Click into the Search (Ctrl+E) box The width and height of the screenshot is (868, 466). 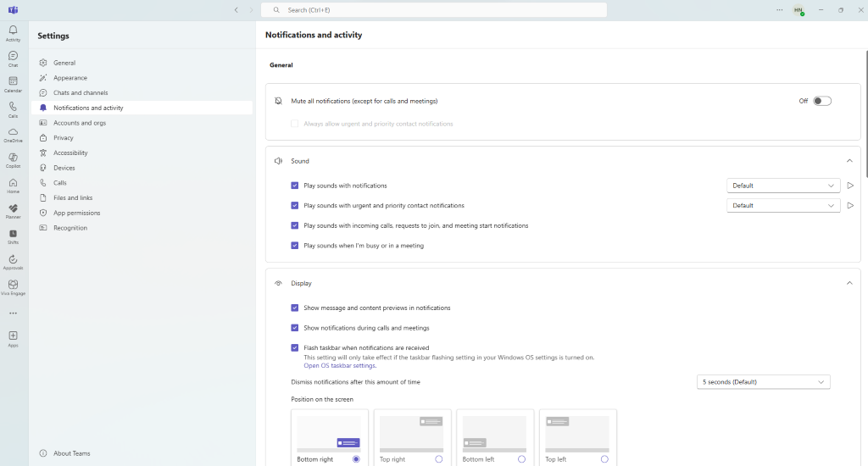tap(434, 10)
